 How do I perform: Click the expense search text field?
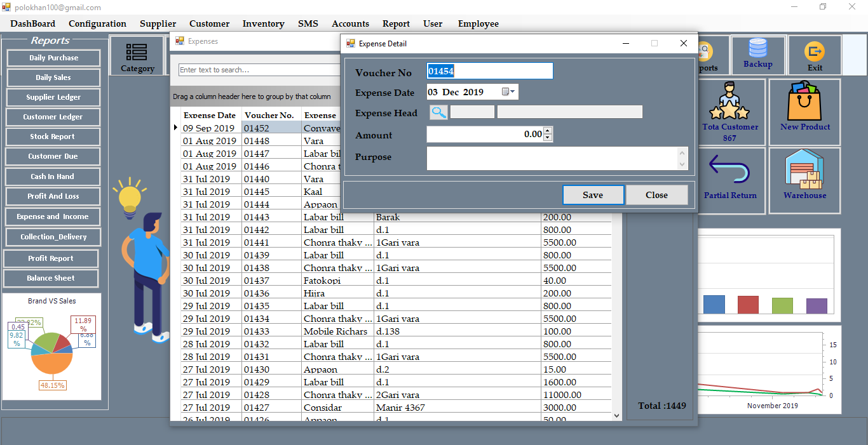point(254,69)
